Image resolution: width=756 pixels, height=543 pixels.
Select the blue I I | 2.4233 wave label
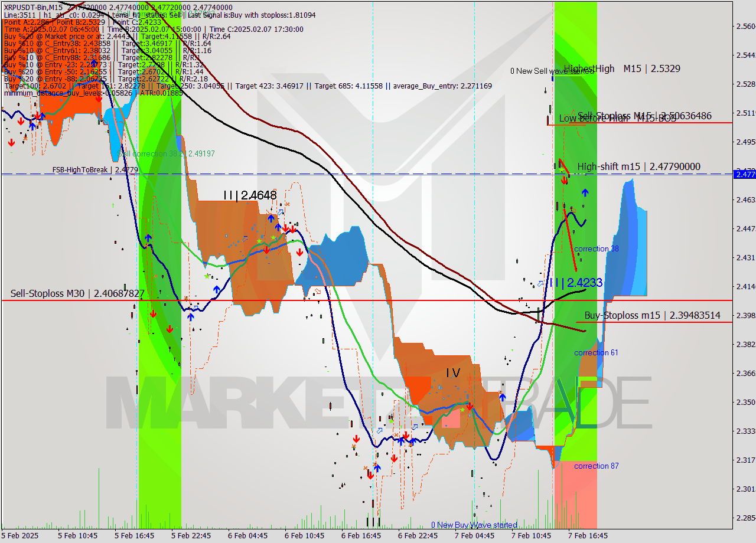click(576, 283)
